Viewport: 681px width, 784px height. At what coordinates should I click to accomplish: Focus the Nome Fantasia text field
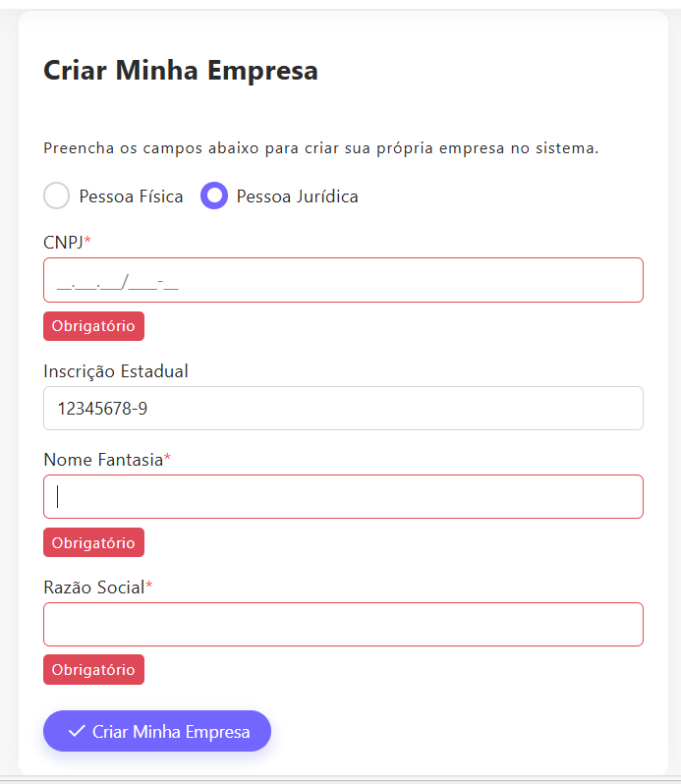pyautogui.click(x=343, y=497)
